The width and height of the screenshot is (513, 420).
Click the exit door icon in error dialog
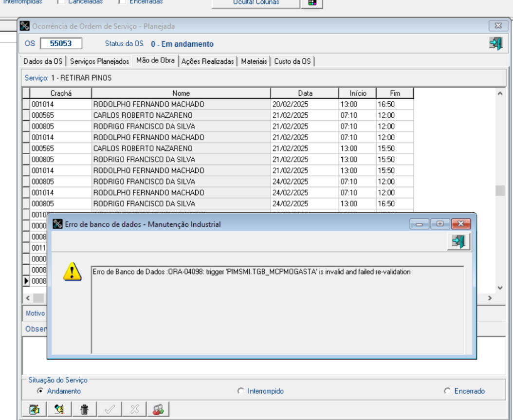click(x=458, y=242)
